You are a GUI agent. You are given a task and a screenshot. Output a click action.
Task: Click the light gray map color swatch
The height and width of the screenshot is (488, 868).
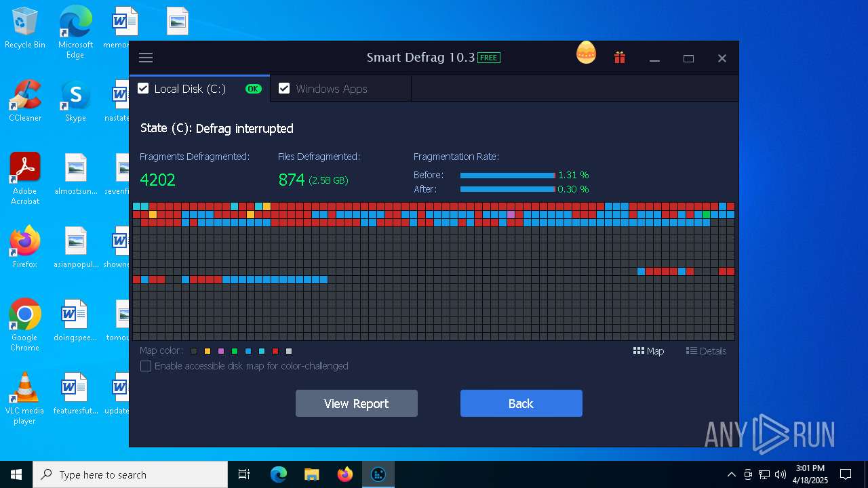289,351
